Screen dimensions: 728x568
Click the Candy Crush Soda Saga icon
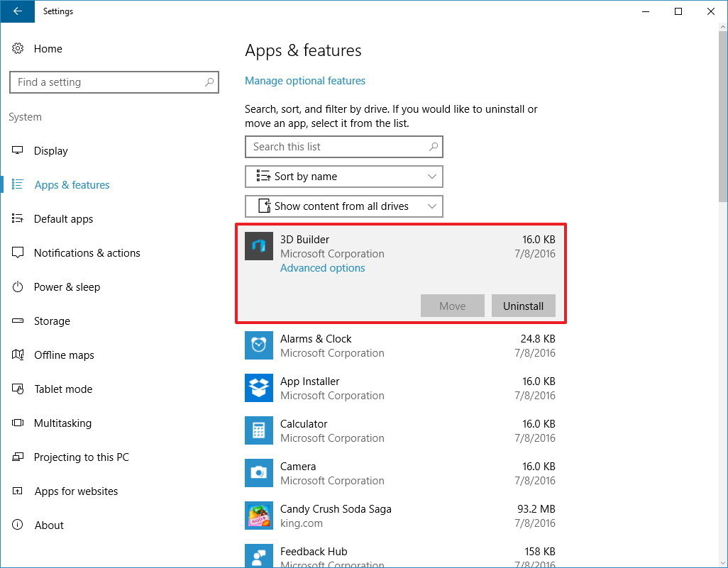pyautogui.click(x=258, y=516)
